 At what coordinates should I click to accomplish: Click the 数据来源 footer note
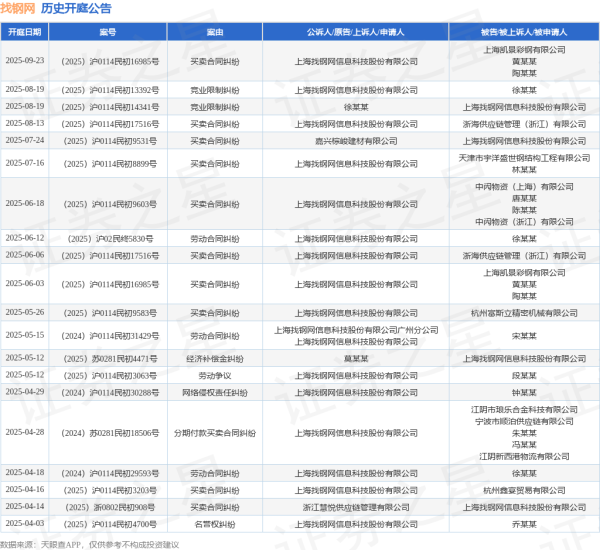90,545
